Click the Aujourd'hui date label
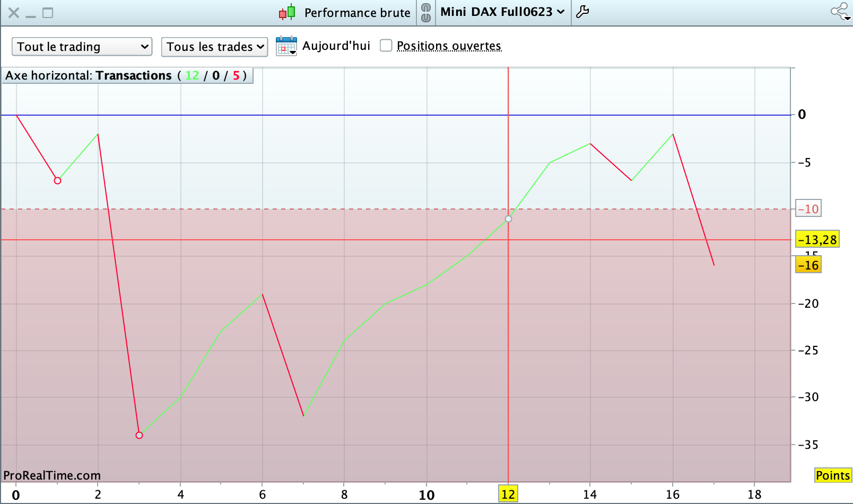This screenshot has height=504, width=853. 336,46
